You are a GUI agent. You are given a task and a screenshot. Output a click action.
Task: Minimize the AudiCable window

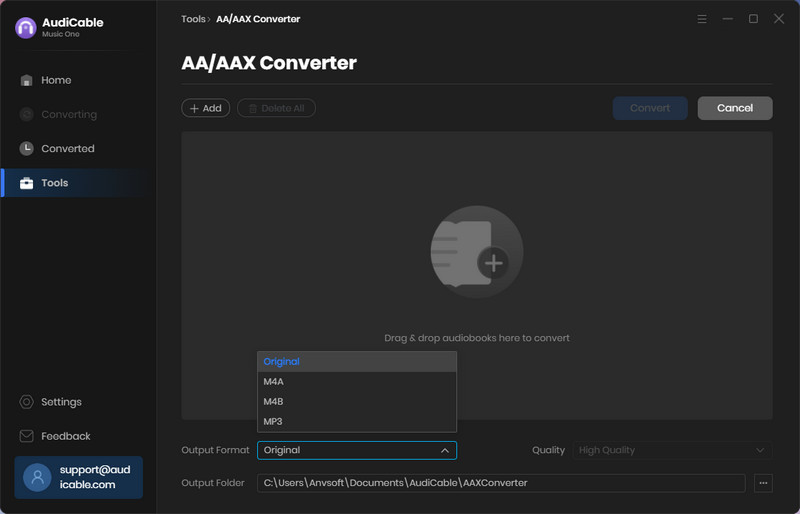pos(728,19)
